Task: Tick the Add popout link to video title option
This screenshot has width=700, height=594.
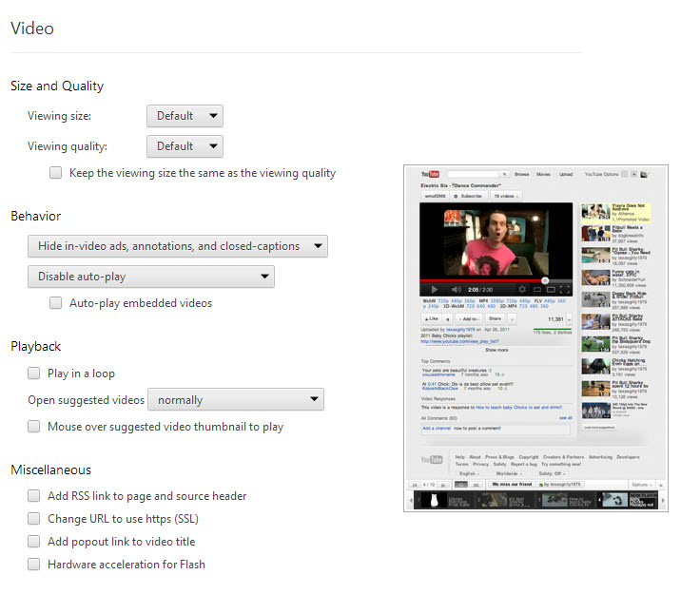Action: tap(34, 541)
